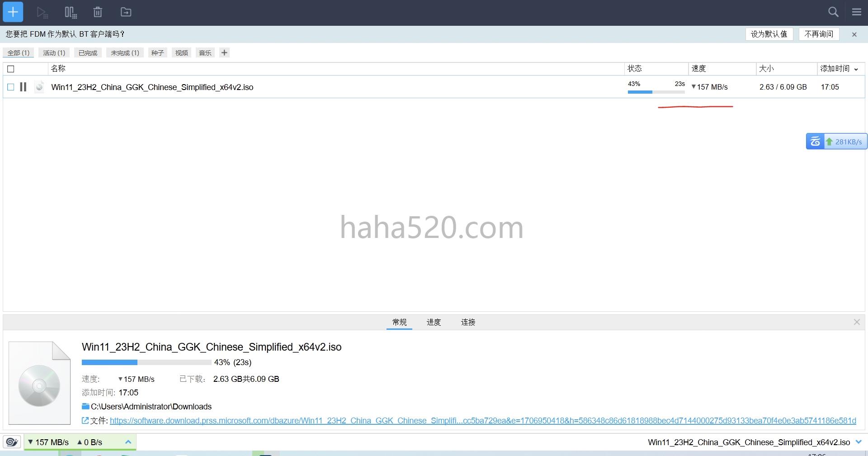Select the 全部 (1) filter tab
The height and width of the screenshot is (456, 868).
(x=19, y=53)
